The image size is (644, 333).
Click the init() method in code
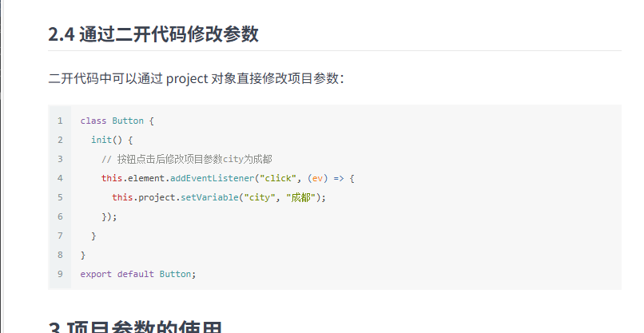(x=106, y=140)
